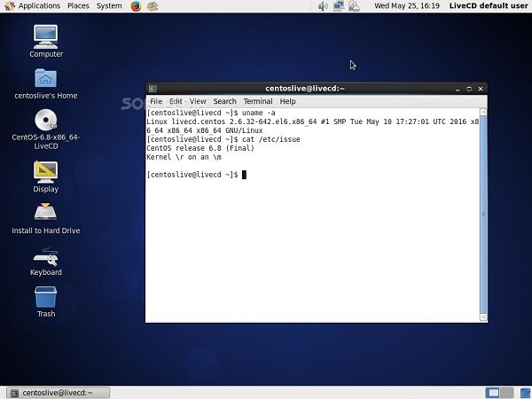
Task: Click the terminal window menu icon in titlebar
Action: coord(153,89)
